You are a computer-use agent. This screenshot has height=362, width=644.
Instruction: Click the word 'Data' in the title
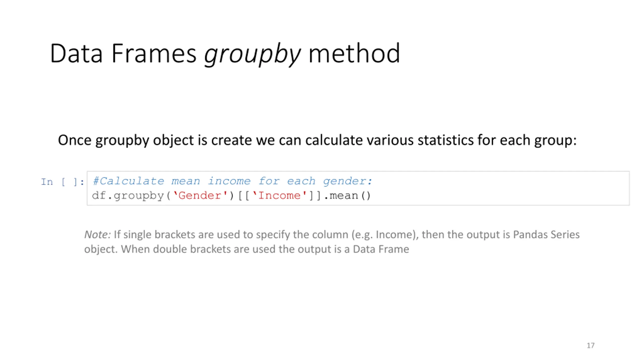tap(76, 54)
